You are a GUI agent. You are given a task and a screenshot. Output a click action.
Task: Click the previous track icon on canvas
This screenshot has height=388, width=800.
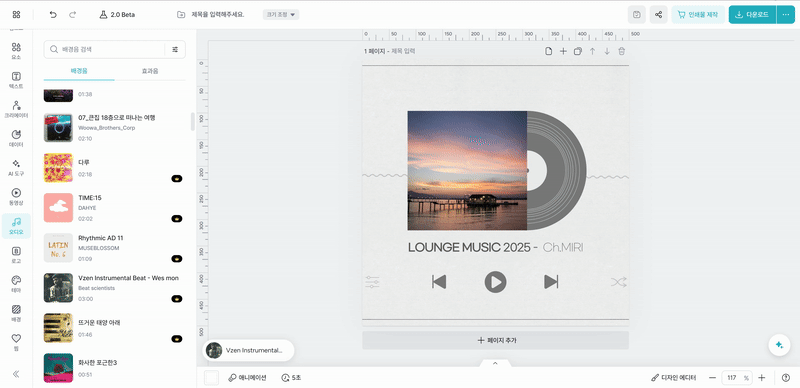[x=439, y=282]
